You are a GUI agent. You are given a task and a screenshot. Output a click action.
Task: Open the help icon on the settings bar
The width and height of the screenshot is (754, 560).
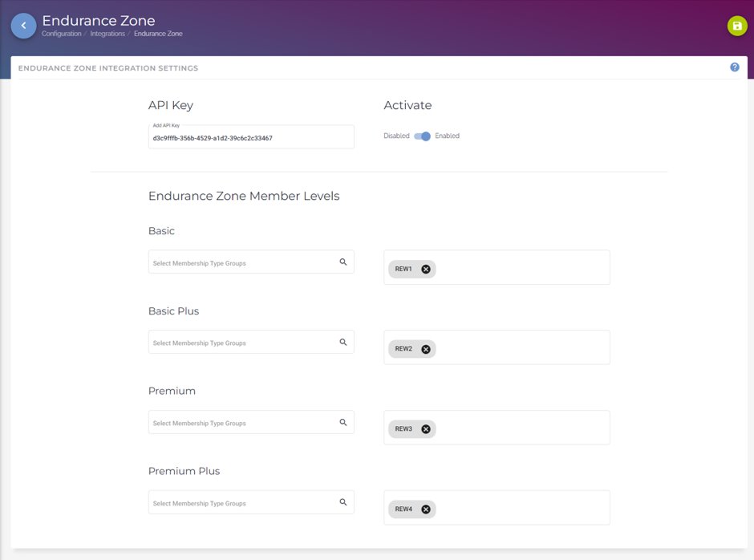coord(734,67)
